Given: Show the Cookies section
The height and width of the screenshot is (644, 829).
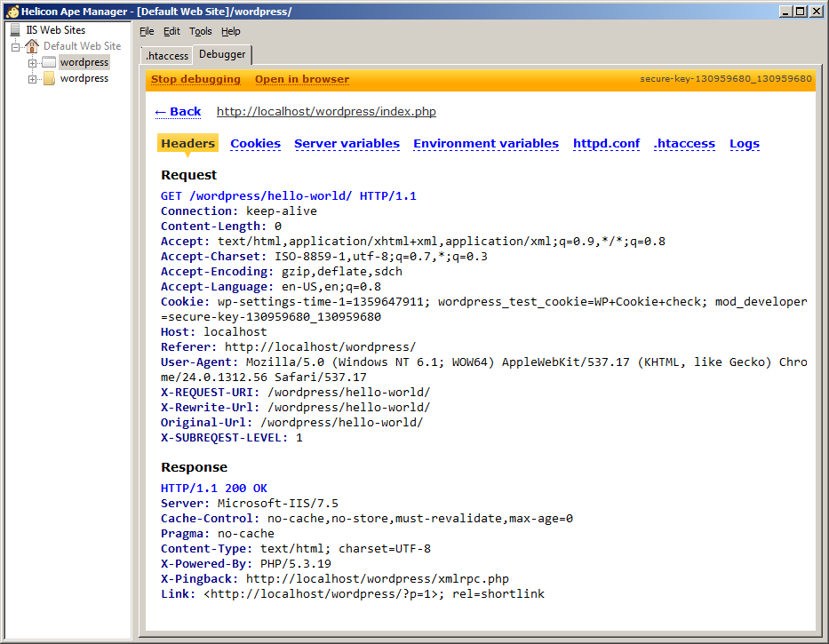Looking at the screenshot, I should tap(255, 144).
